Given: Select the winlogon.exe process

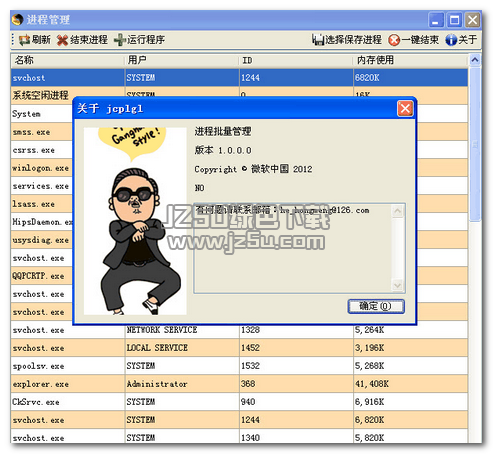Looking at the screenshot, I should pos(42,168).
